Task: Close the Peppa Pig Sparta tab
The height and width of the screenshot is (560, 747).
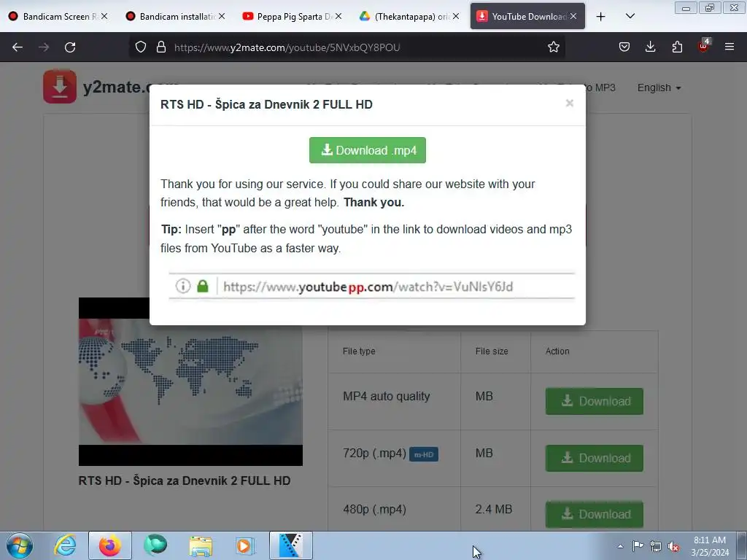Action: [338, 16]
